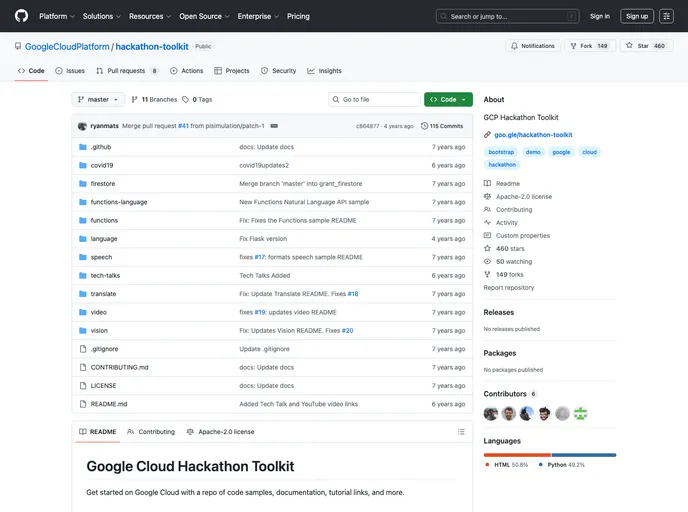Expand the Resources menu
The width and height of the screenshot is (688, 512).
coord(150,16)
